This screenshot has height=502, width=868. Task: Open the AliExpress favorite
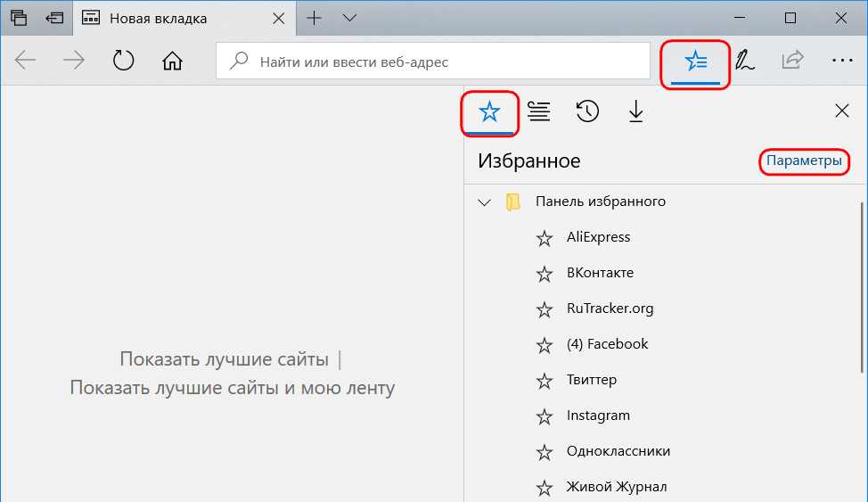[598, 237]
